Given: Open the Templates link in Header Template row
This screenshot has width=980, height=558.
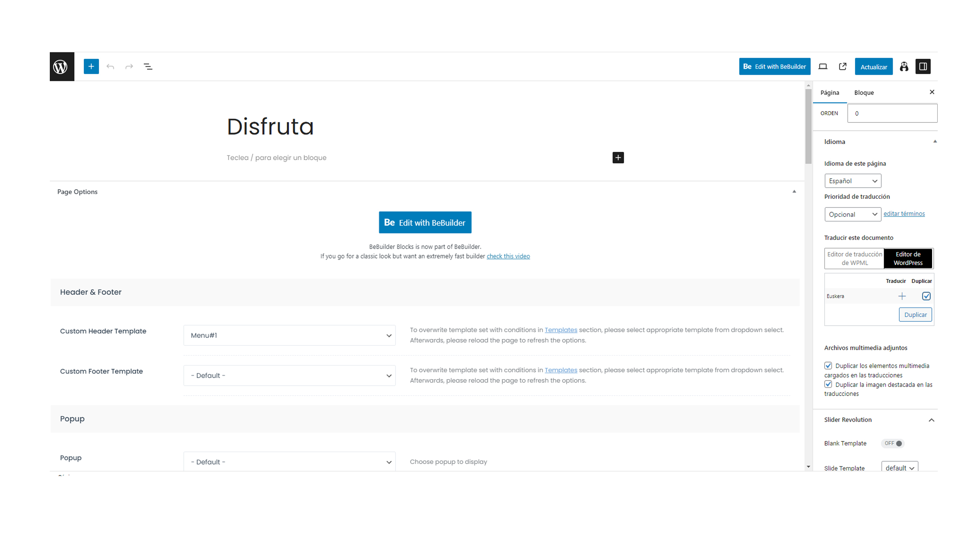Looking at the screenshot, I should pyautogui.click(x=561, y=330).
